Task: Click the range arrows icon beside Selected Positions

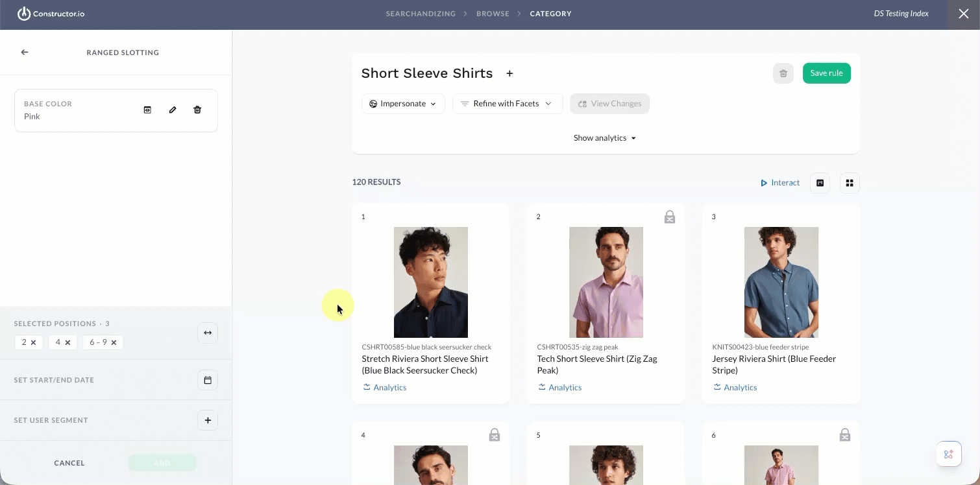Action: (208, 333)
